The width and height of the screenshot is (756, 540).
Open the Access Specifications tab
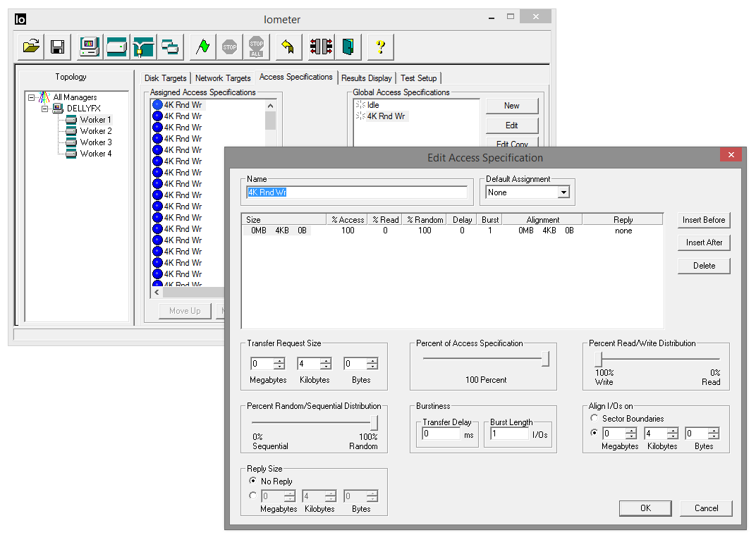tap(295, 77)
